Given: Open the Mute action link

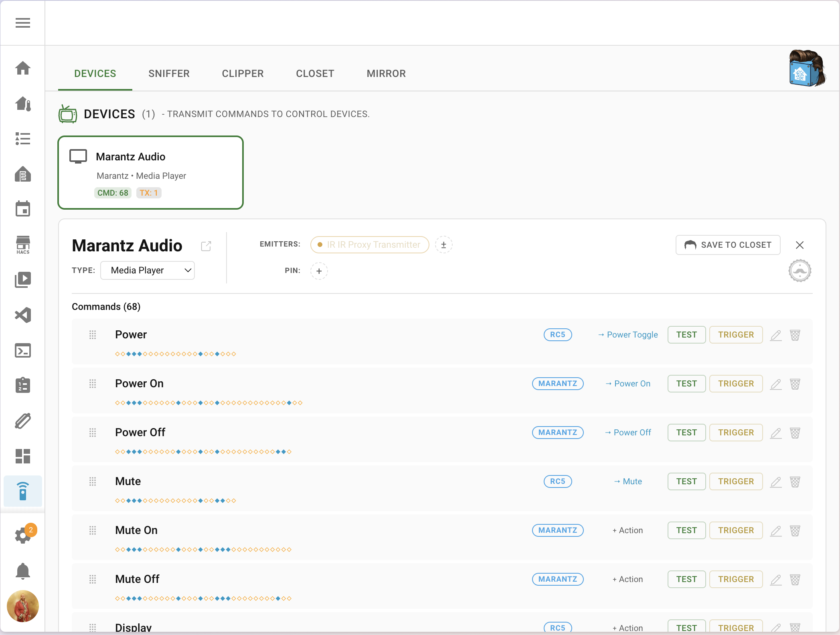Looking at the screenshot, I should (627, 481).
